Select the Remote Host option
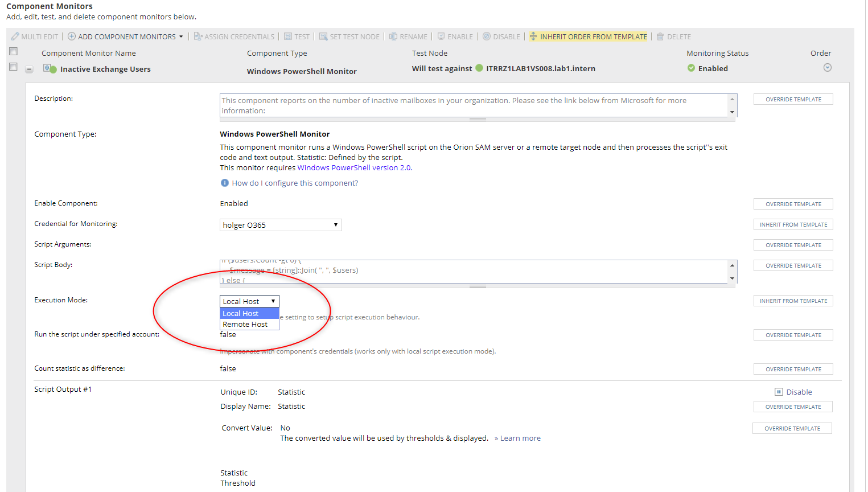The width and height of the screenshot is (868, 492). coord(249,324)
